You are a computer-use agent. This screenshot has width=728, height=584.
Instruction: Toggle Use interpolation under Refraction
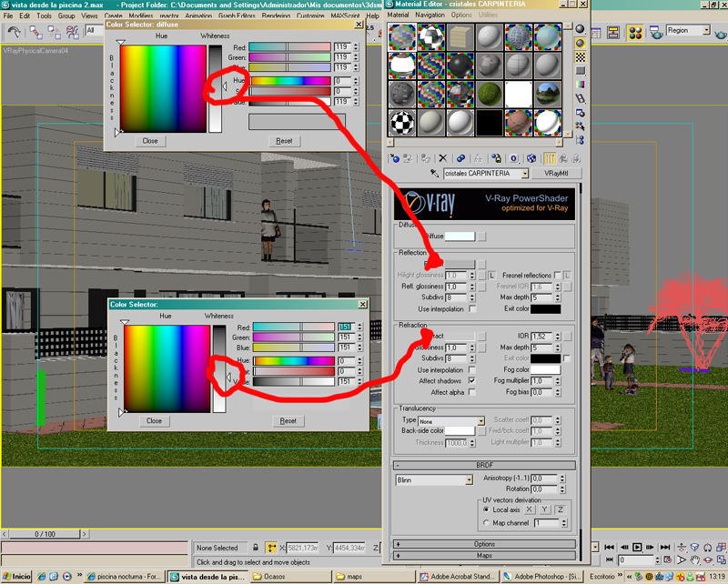point(472,370)
